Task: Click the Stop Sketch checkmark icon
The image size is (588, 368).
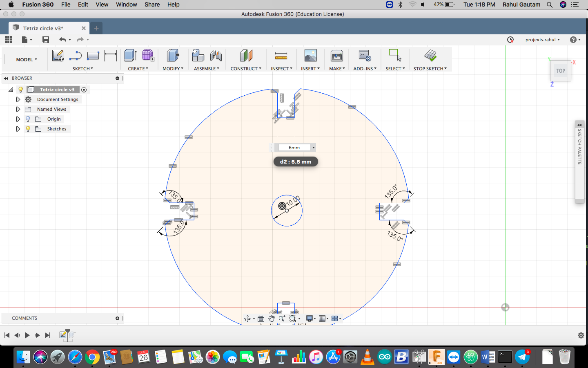Action: (x=430, y=55)
